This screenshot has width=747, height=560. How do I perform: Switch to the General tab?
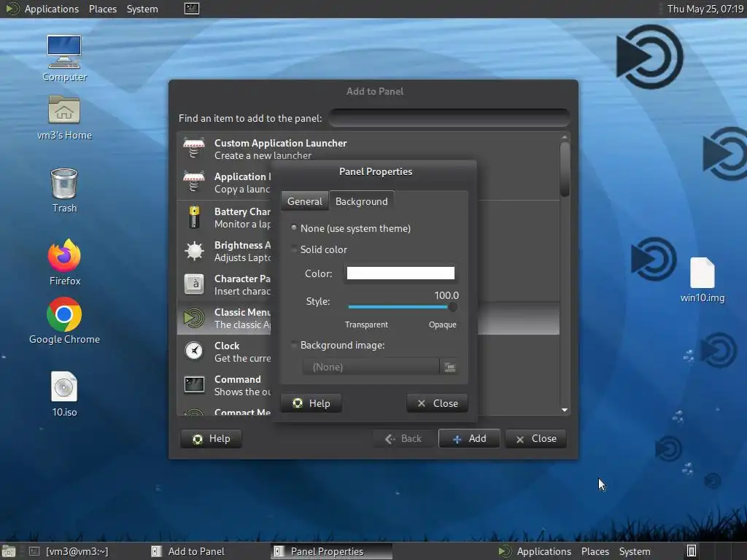pos(304,201)
